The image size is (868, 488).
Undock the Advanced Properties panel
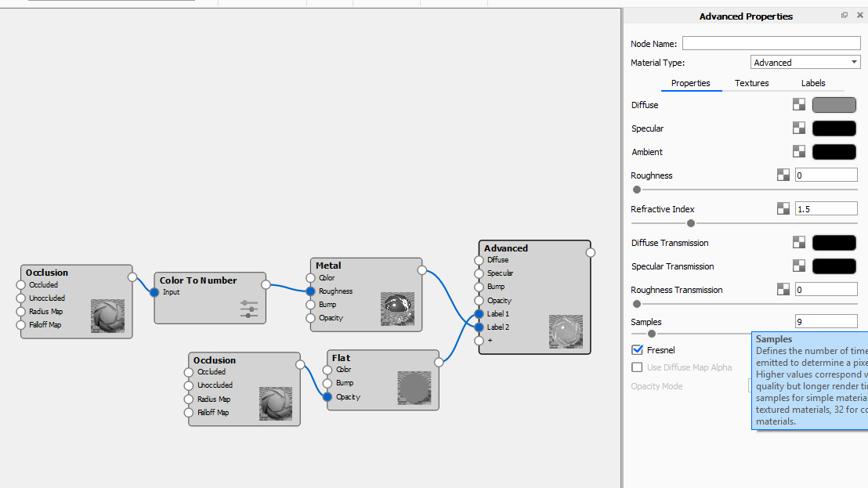coord(844,16)
